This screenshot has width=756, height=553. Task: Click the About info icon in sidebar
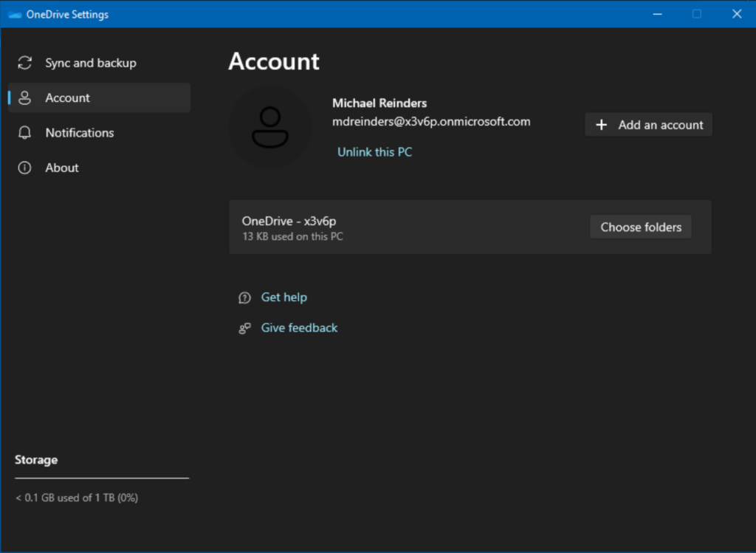click(24, 168)
